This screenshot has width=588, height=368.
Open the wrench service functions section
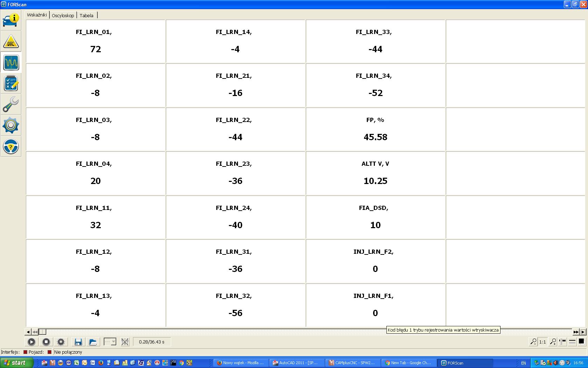[11, 104]
